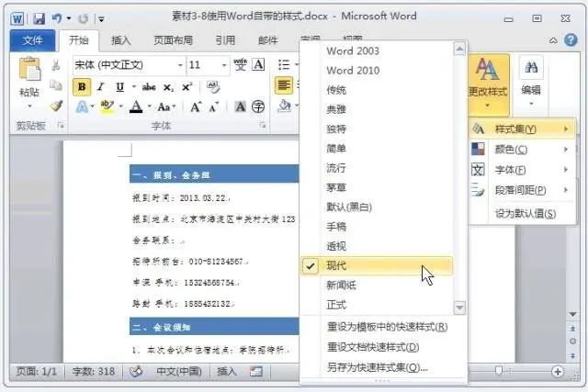Viewport: 588px width, 392px height.
Task: Click the zoom in plus button
Action: (x=558, y=372)
